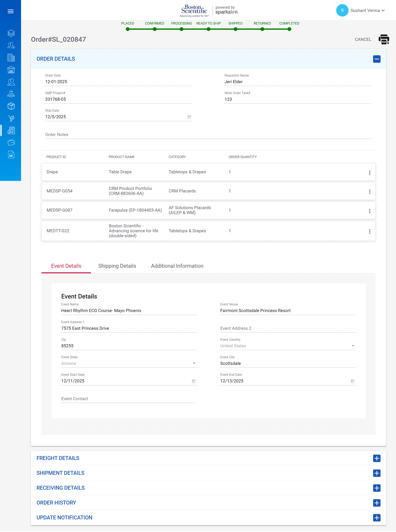The height and width of the screenshot is (532, 396).
Task: Expand the Order History section
Action: (x=376, y=502)
